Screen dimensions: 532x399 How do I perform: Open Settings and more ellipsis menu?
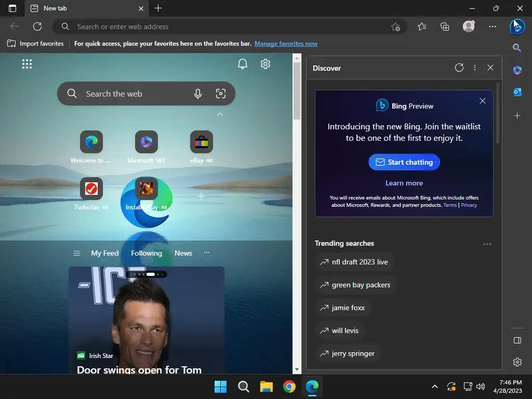click(x=493, y=26)
